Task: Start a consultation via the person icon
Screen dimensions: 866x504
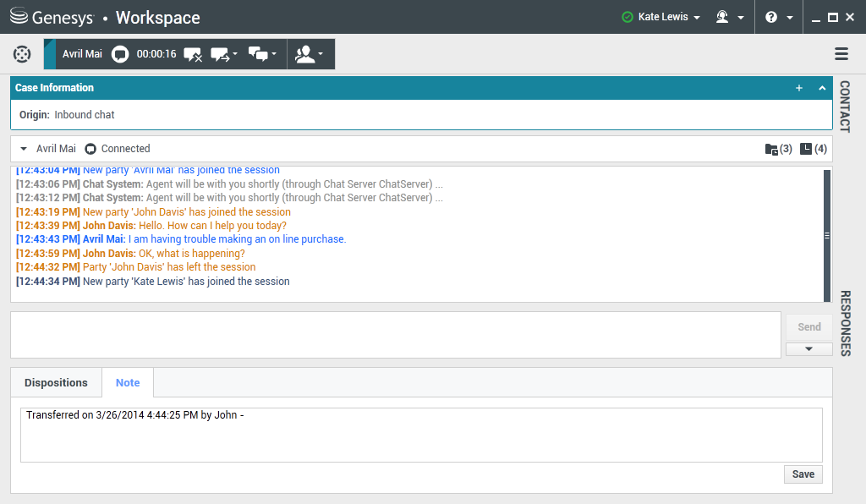Action: click(310, 54)
